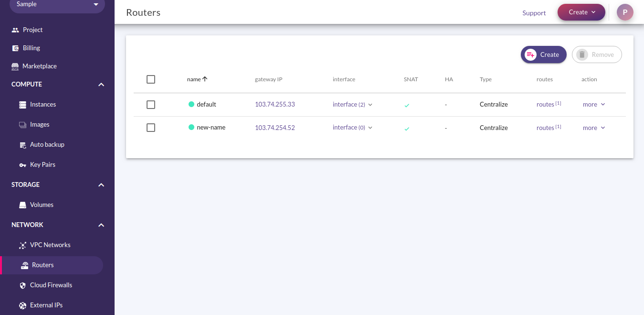
Task: Click the Project people icon in sidebar
Action: coord(15,30)
